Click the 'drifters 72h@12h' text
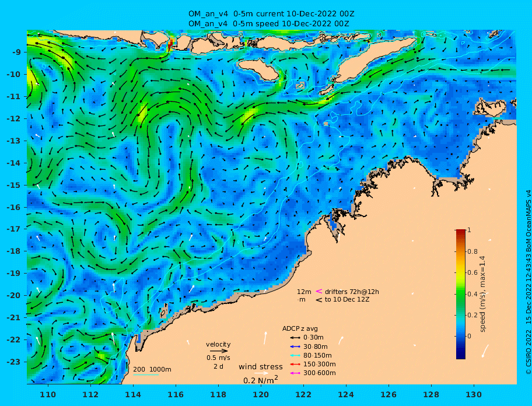This screenshot has height=406, width=532. point(352,292)
